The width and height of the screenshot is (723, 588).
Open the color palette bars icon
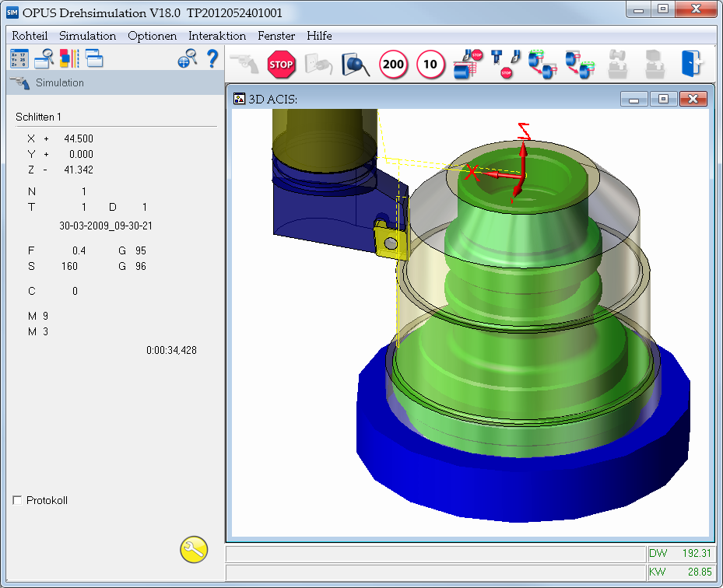69,59
